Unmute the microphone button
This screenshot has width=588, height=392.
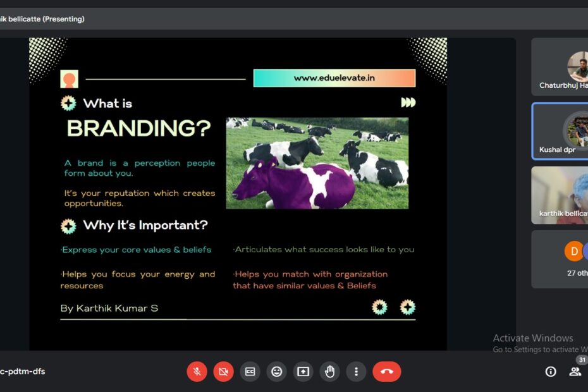(197, 371)
